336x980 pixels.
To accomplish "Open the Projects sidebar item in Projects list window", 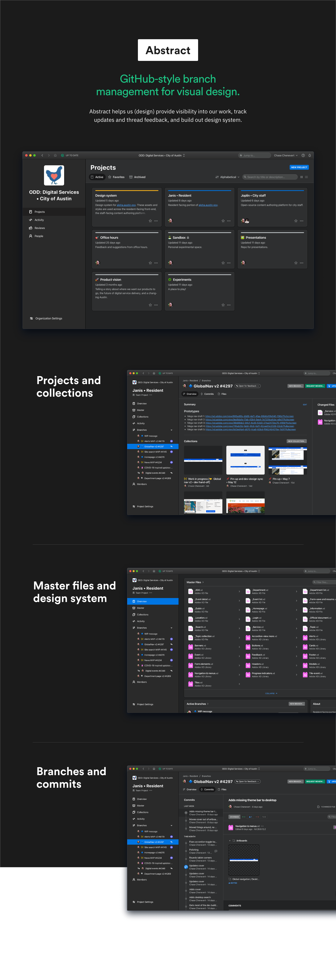I will (54, 212).
